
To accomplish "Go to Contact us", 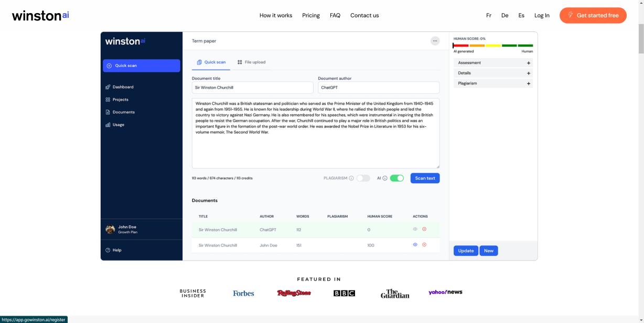I will (x=364, y=15).
